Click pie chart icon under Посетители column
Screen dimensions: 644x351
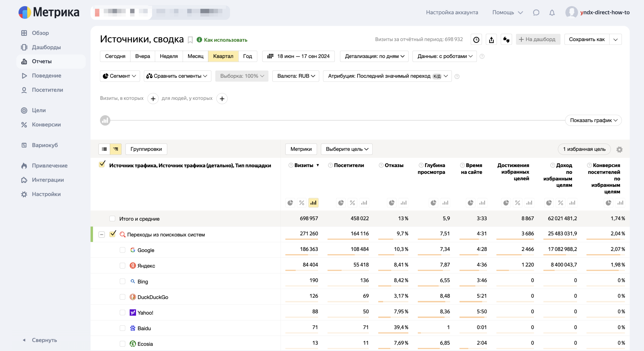coord(341,203)
